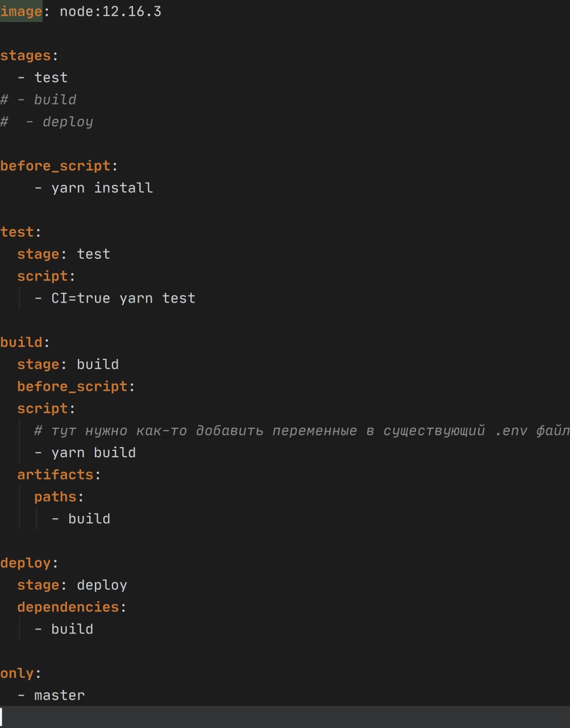Click the 'stage: deploy' line

(x=72, y=585)
